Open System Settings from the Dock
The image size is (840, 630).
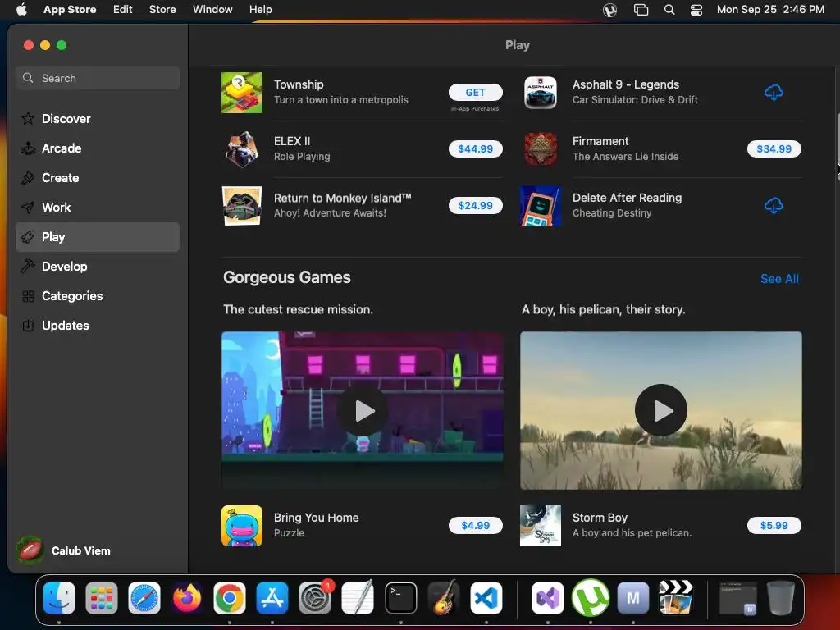pyautogui.click(x=315, y=598)
